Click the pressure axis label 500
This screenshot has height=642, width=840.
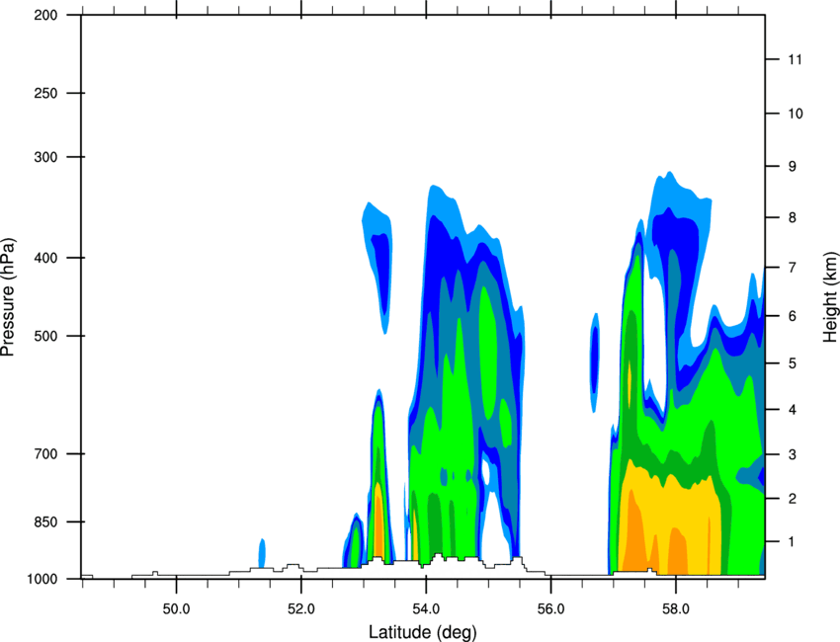(x=45, y=336)
